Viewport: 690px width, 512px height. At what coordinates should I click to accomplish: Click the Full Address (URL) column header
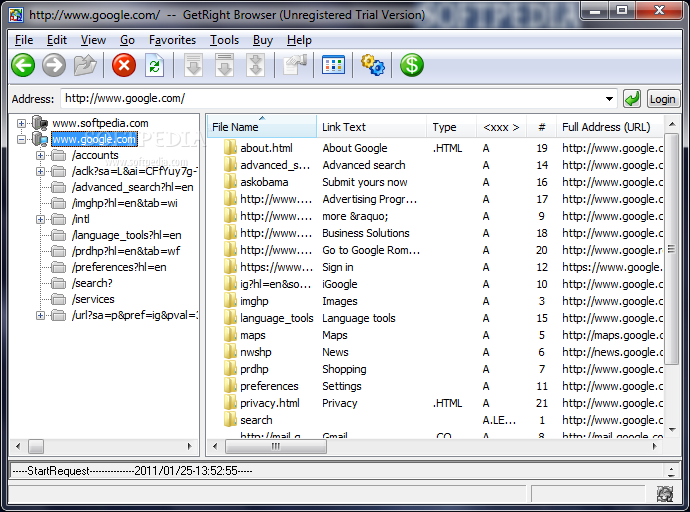click(610, 127)
